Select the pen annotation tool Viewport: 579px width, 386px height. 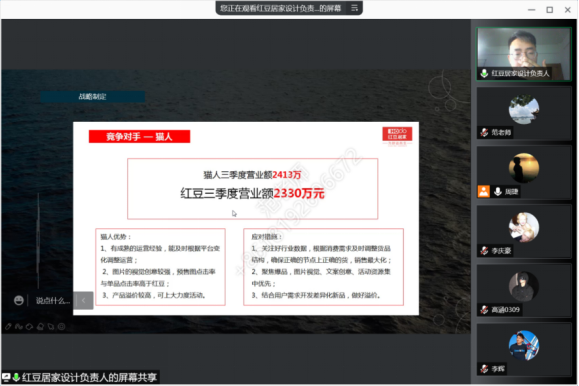[8, 326]
